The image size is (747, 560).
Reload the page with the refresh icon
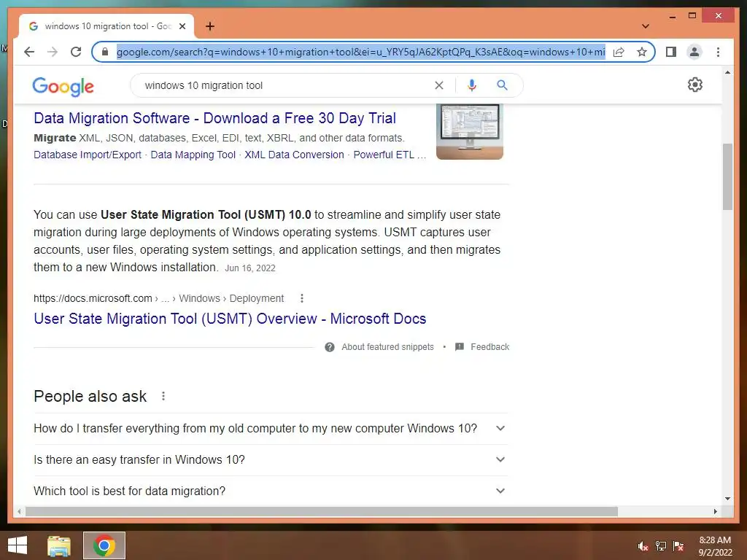(x=76, y=52)
